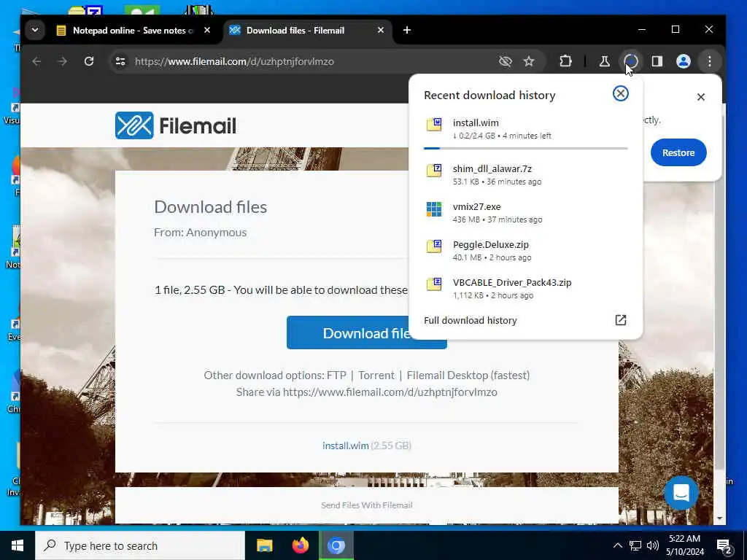
Task: Dismiss the restore pages popup
Action: (x=701, y=97)
